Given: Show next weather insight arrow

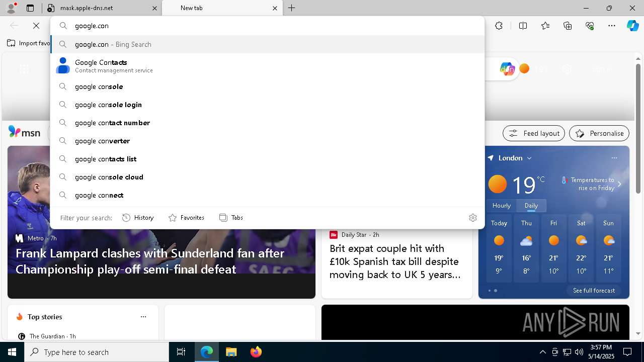Looking at the screenshot, I should pyautogui.click(x=619, y=184).
